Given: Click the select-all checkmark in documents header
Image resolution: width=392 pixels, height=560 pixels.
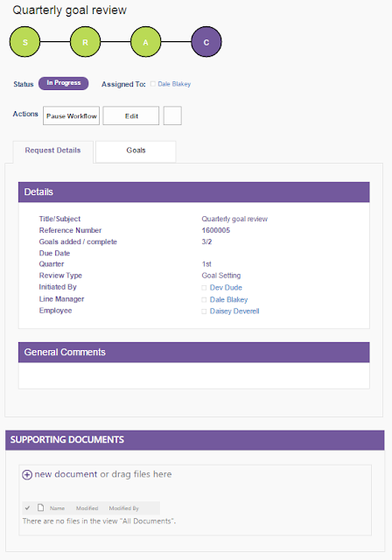Looking at the screenshot, I should pos(27,507).
